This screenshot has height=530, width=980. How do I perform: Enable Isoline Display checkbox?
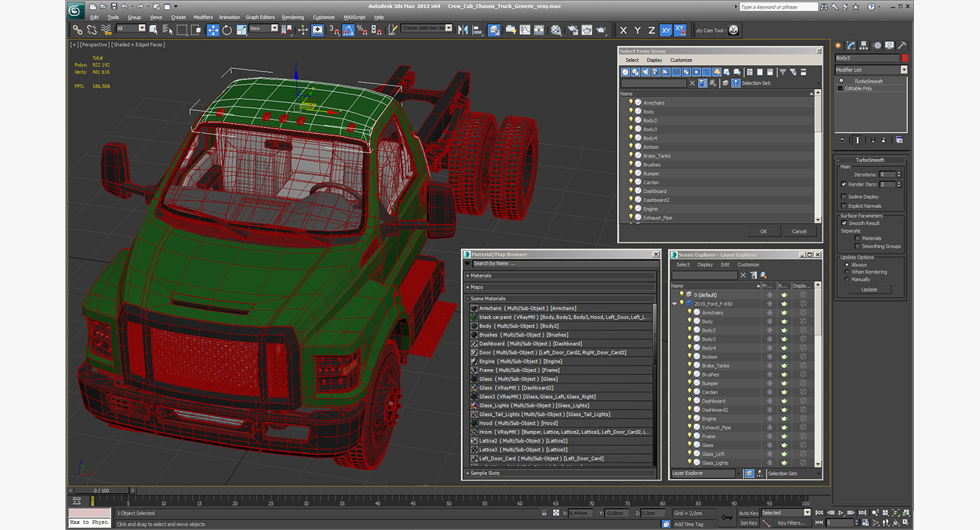tap(844, 197)
